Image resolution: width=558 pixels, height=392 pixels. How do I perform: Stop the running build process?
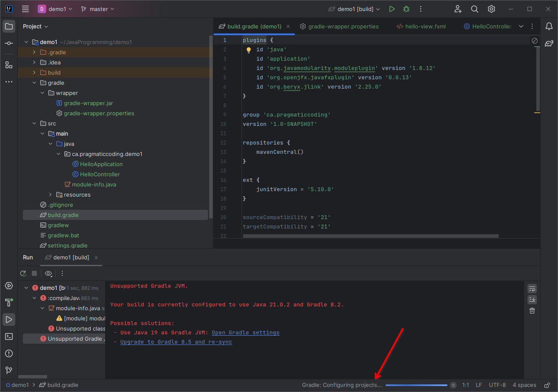35,273
